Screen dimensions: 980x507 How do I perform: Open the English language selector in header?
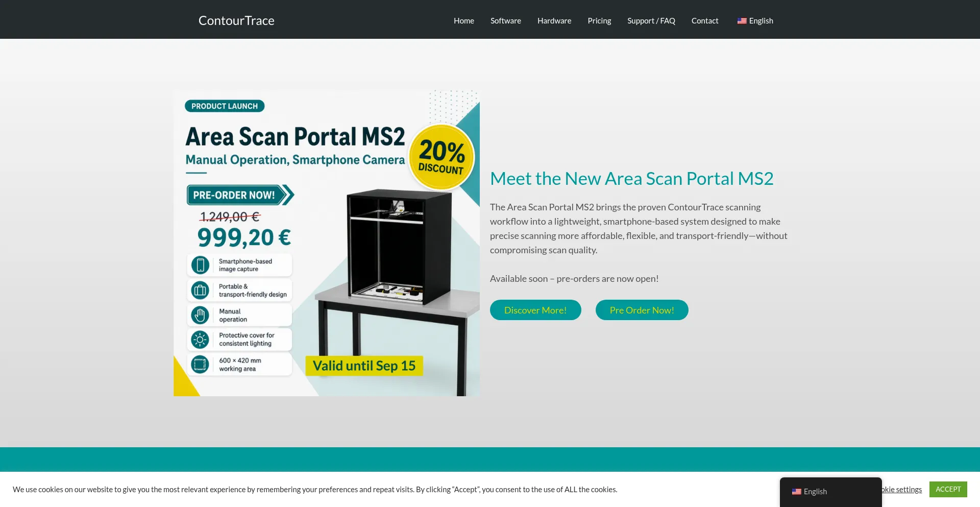pos(755,20)
